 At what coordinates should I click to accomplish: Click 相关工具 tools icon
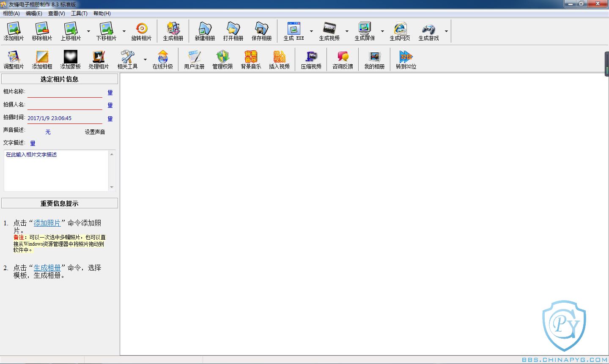pos(127,60)
